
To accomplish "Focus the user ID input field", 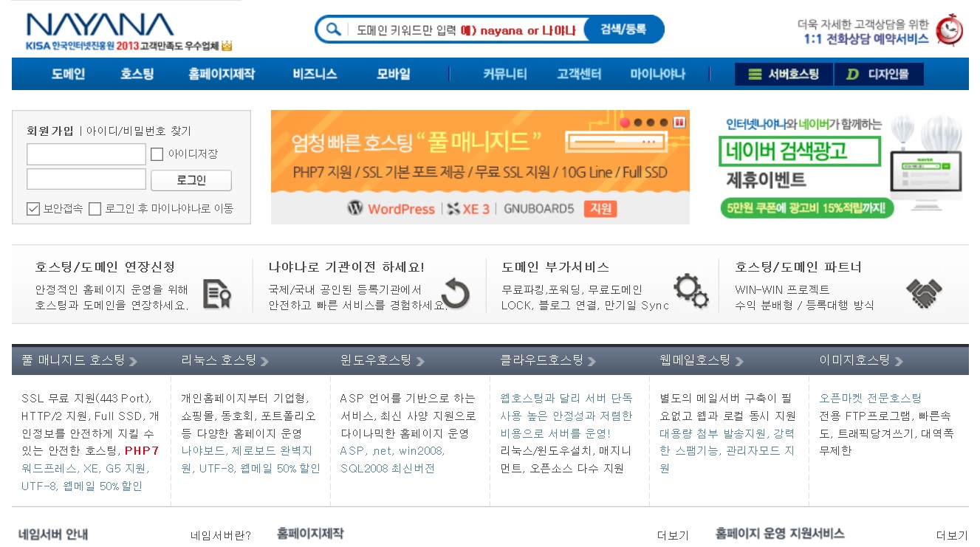I will point(86,154).
